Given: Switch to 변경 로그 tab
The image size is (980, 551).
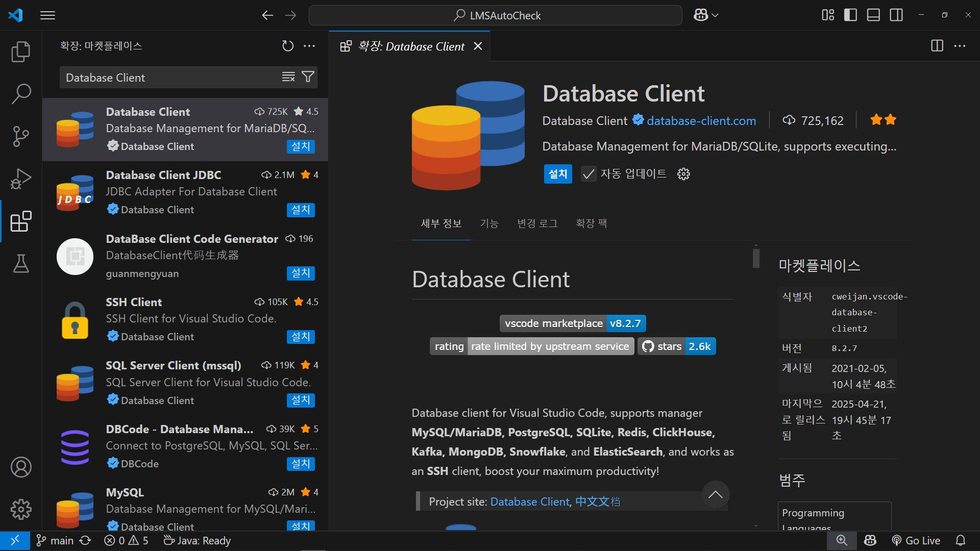Looking at the screenshot, I should coord(537,223).
